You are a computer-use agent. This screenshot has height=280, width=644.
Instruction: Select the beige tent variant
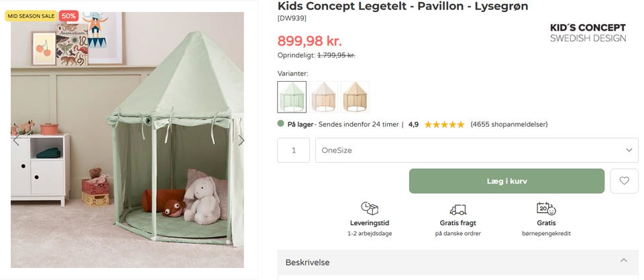point(355,97)
